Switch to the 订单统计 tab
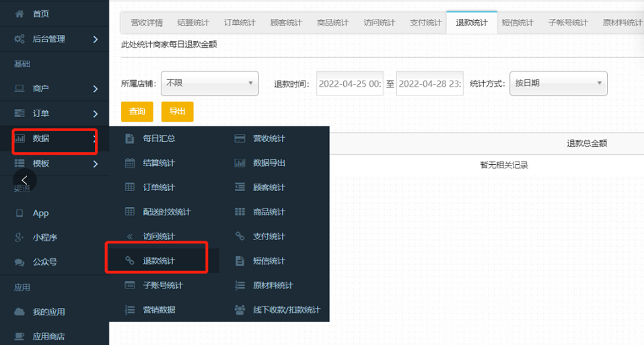 coord(240,23)
